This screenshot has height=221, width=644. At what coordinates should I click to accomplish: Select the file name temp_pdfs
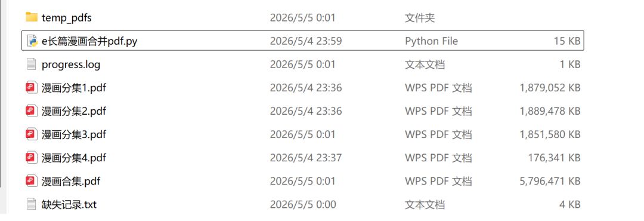[x=67, y=18]
